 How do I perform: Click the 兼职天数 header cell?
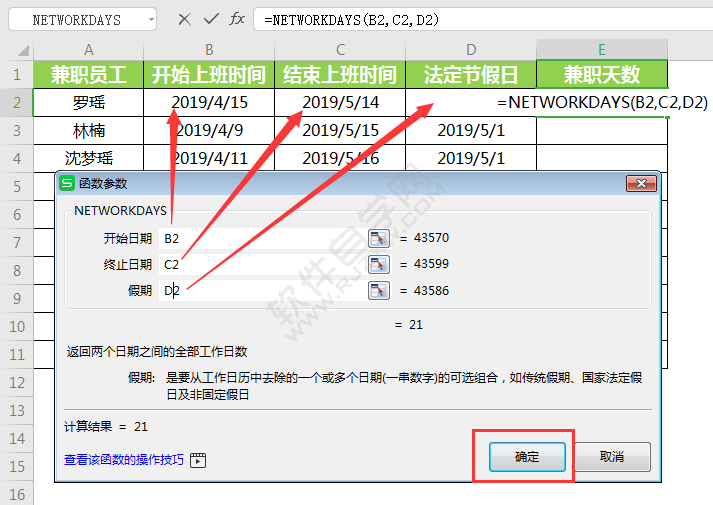[x=602, y=75]
